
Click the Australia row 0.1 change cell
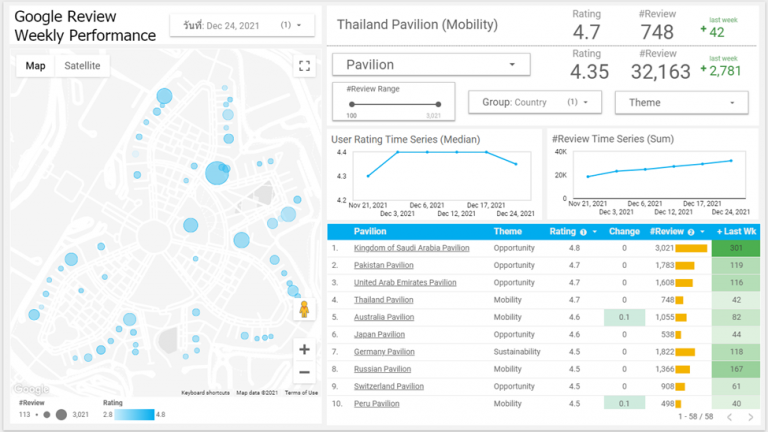point(624,317)
